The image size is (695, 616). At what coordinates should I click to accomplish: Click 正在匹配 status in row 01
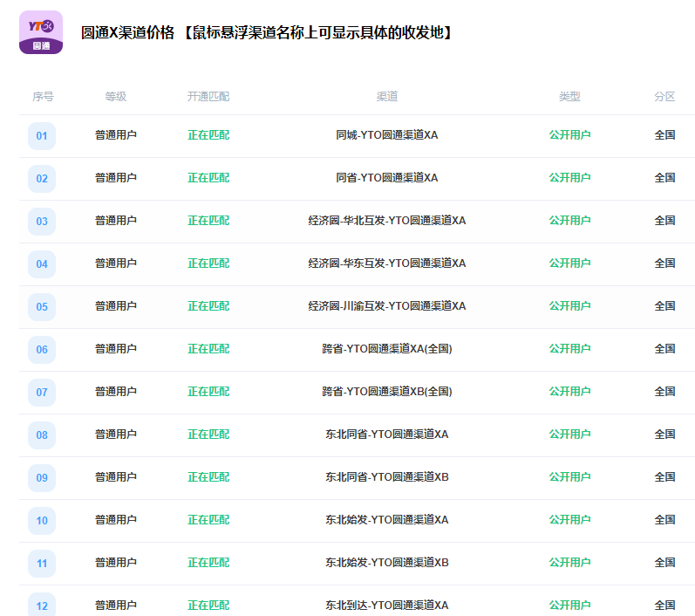pos(208,135)
